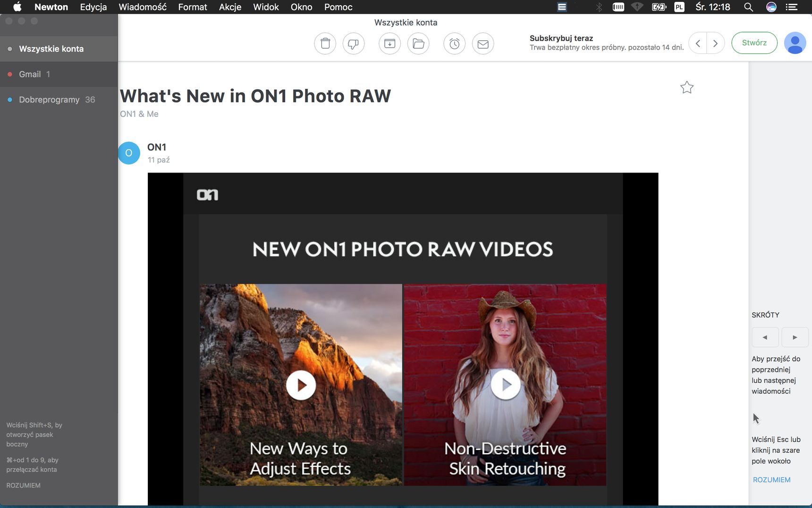Open the Widok menu
This screenshot has height=508, width=812.
266,7
